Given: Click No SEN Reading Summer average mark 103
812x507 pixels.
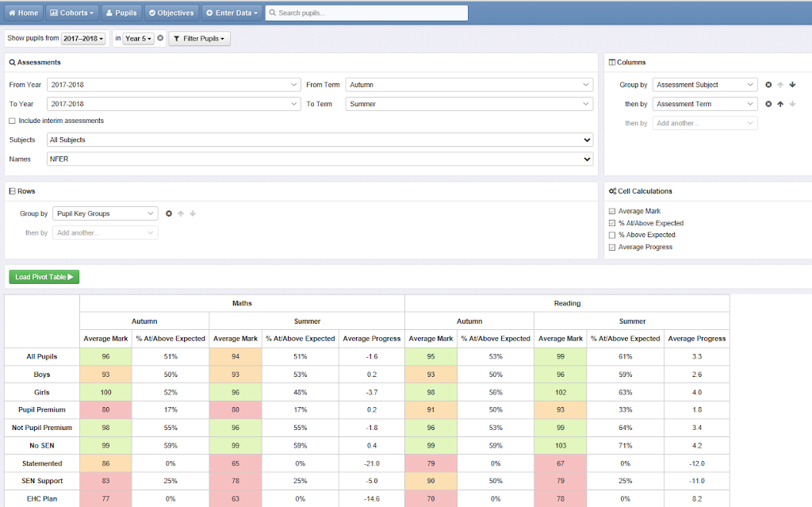Looking at the screenshot, I should tap(561, 445).
